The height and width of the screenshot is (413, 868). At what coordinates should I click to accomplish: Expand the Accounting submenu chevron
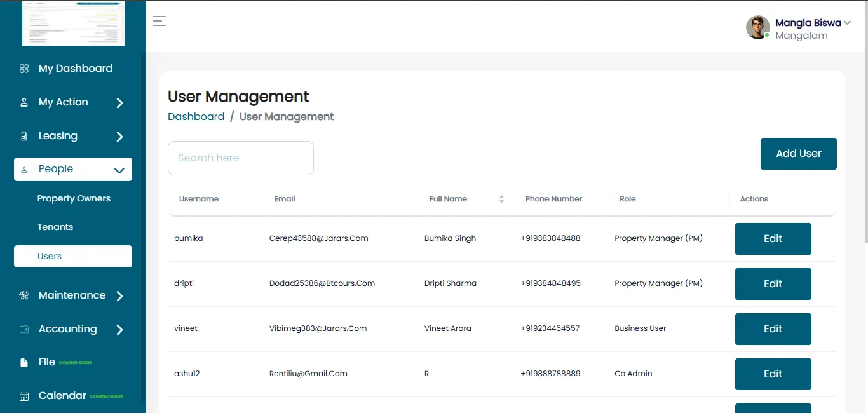point(119,330)
